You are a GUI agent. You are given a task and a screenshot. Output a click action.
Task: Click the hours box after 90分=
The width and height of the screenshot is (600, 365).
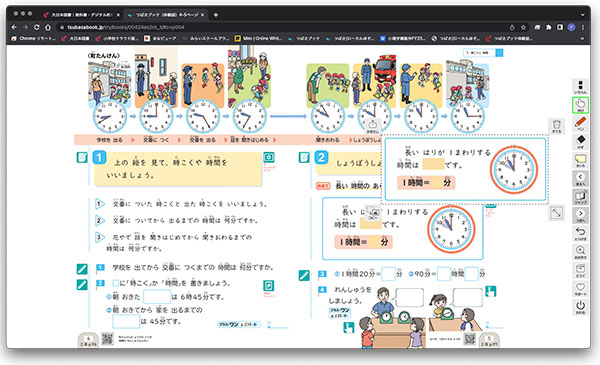coord(444,274)
